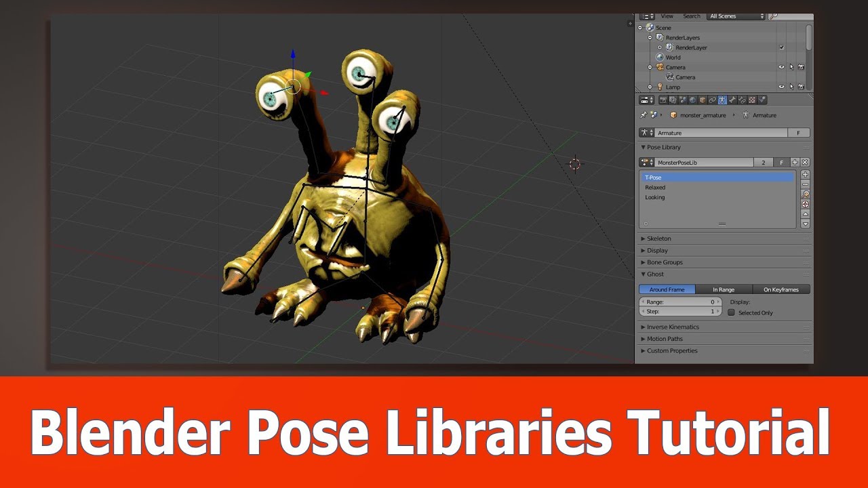The image size is (868, 488).
Task: Open the properties editor type selector
Action: 647,100
